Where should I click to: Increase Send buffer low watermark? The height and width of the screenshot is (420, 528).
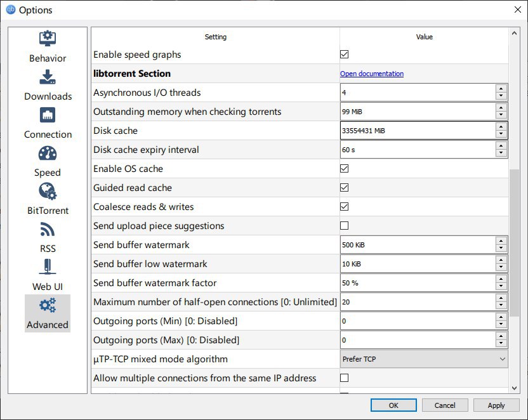(x=501, y=260)
